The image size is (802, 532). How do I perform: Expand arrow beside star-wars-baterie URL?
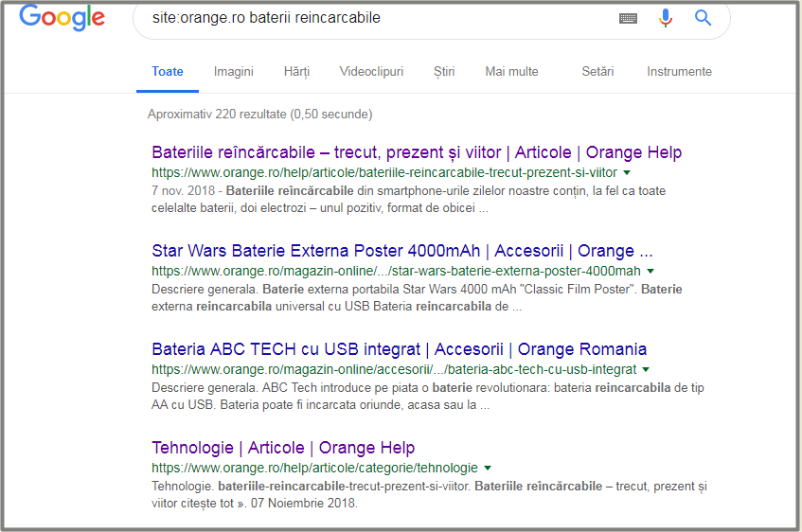coord(651,272)
